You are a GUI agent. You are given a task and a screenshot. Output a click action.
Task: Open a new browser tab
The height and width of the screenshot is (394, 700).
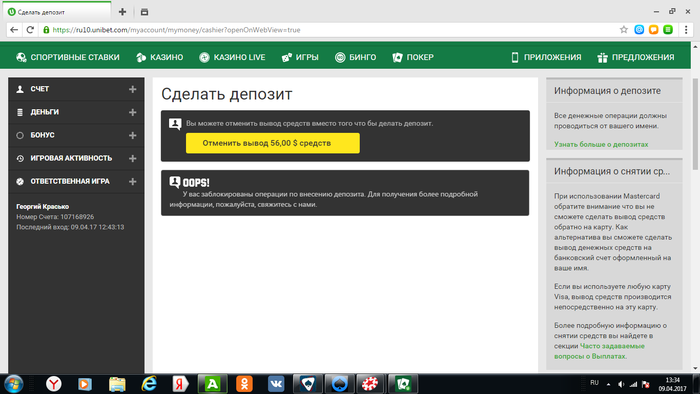(x=122, y=12)
